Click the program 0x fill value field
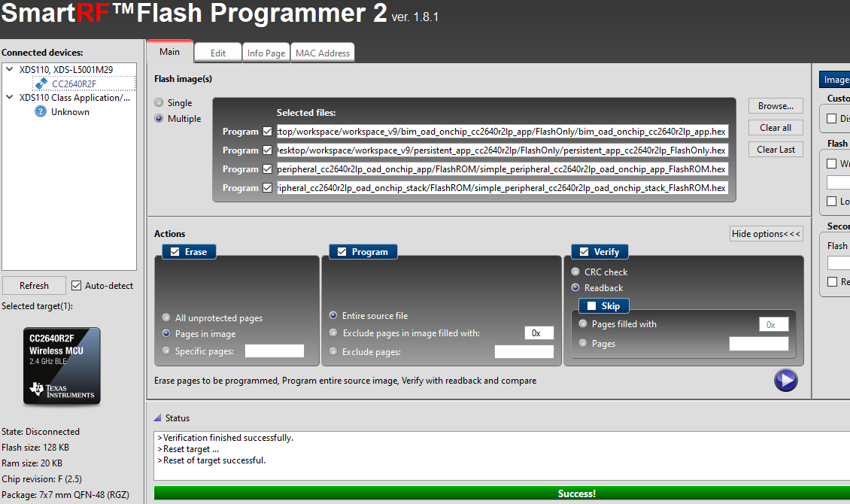Viewport: 850px width, 504px height. (x=539, y=332)
